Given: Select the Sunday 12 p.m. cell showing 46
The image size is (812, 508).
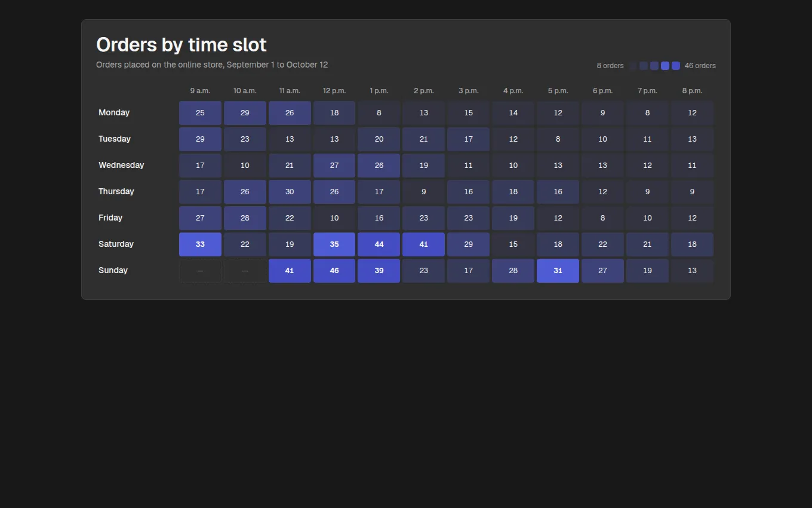Looking at the screenshot, I should point(334,271).
